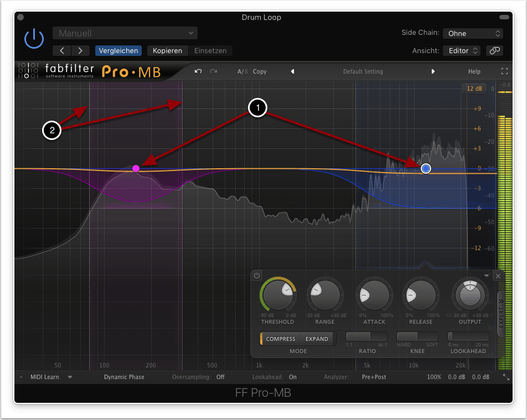The image size is (527, 420).
Task: Open the Default Setting preset menu
Action: click(x=363, y=71)
